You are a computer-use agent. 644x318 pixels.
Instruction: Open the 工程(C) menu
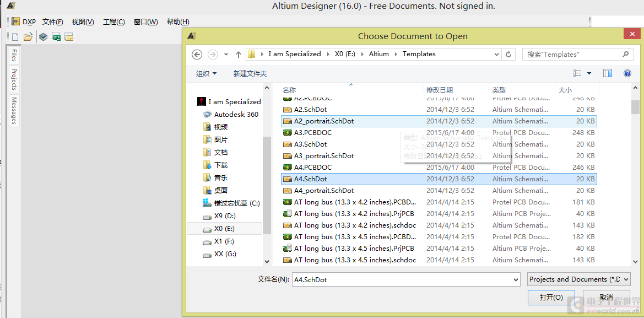pyautogui.click(x=114, y=22)
